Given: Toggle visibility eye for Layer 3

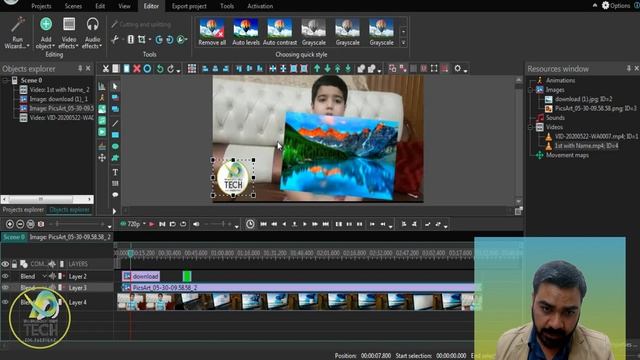Looking at the screenshot, I should [x=5, y=288].
